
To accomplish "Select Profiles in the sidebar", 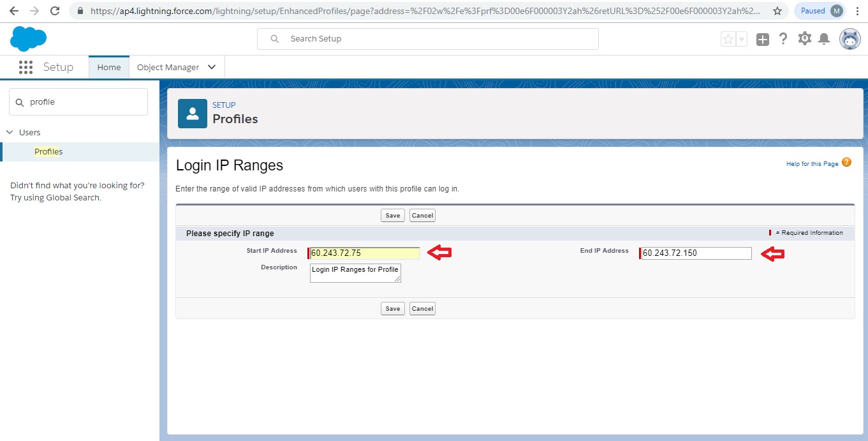I will pos(48,151).
